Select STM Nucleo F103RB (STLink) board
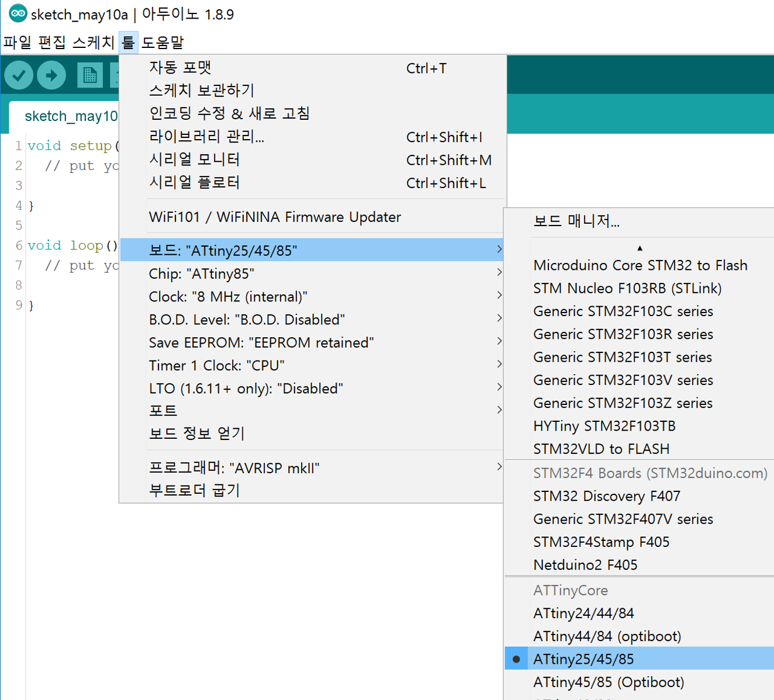Screen dimensions: 774x700 [639, 288]
